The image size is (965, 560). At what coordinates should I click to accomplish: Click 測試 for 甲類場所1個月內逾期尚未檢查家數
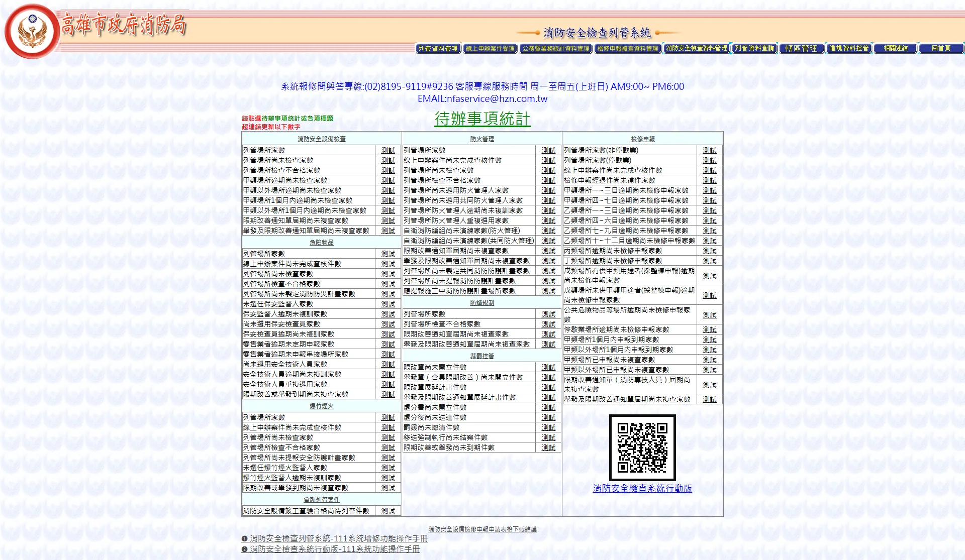tap(388, 200)
